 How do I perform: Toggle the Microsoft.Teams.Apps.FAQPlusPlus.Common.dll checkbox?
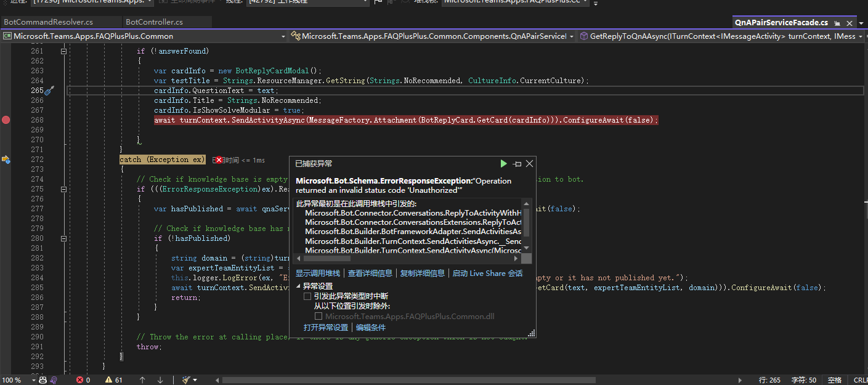pyautogui.click(x=318, y=317)
